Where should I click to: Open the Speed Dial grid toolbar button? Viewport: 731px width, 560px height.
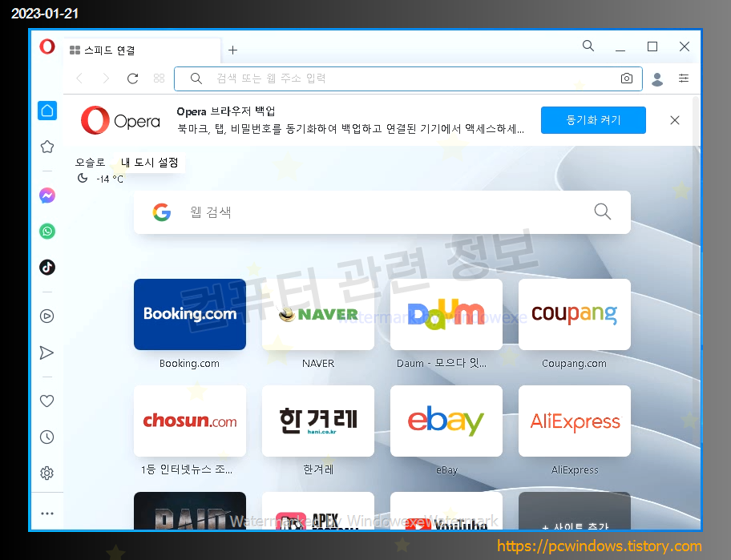pos(159,79)
